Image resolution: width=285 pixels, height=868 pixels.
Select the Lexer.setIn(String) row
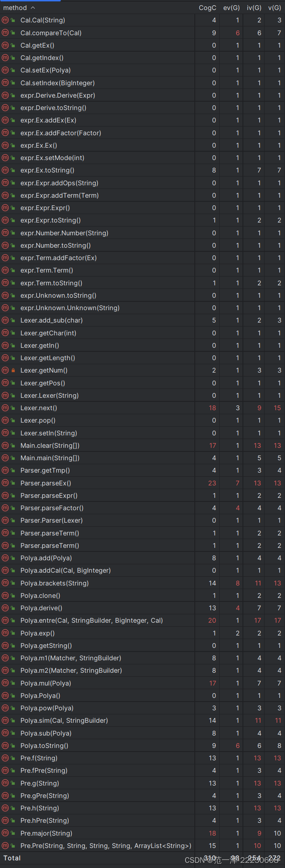[142, 433]
